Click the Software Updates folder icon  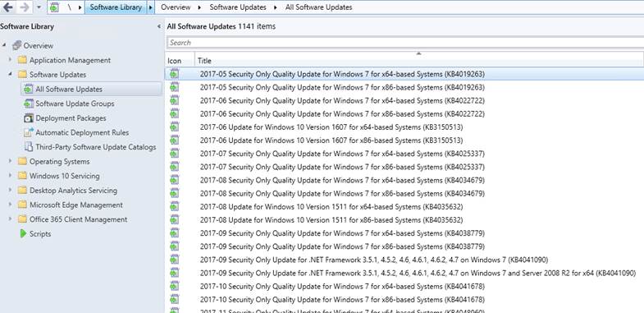(22, 75)
